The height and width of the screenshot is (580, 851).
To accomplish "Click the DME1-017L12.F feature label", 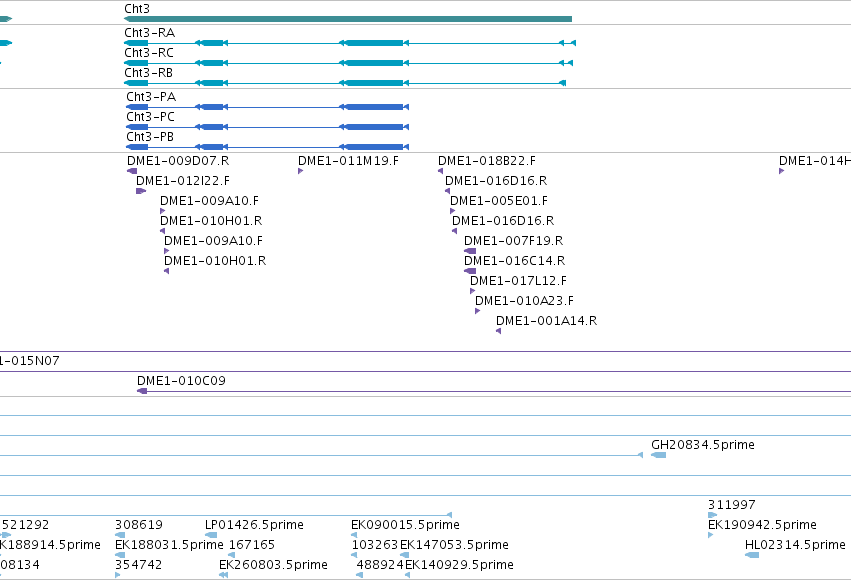I will 518,281.
